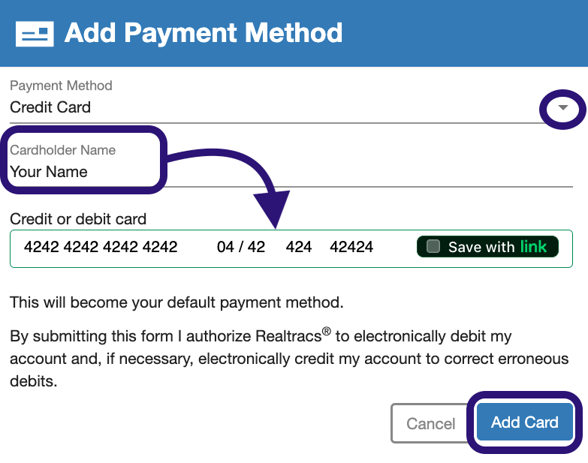Click the Save with link pill button
The width and height of the screenshot is (588, 463).
488,247
